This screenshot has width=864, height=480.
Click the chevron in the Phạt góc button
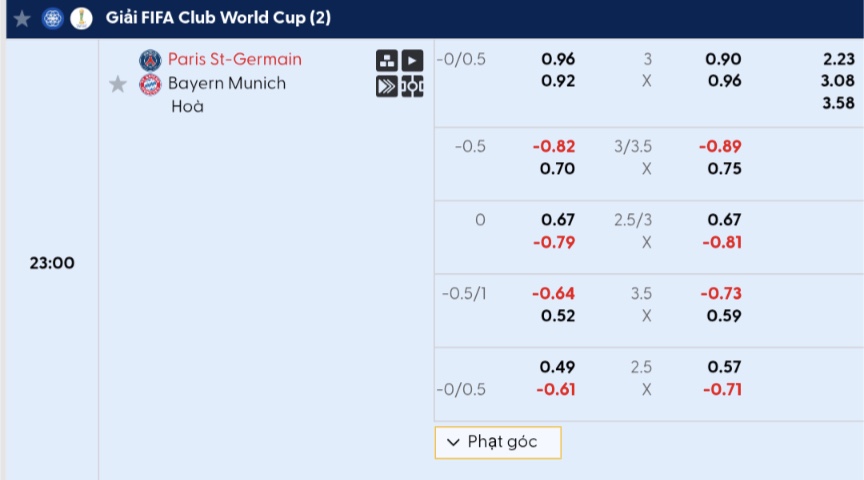[x=453, y=442]
